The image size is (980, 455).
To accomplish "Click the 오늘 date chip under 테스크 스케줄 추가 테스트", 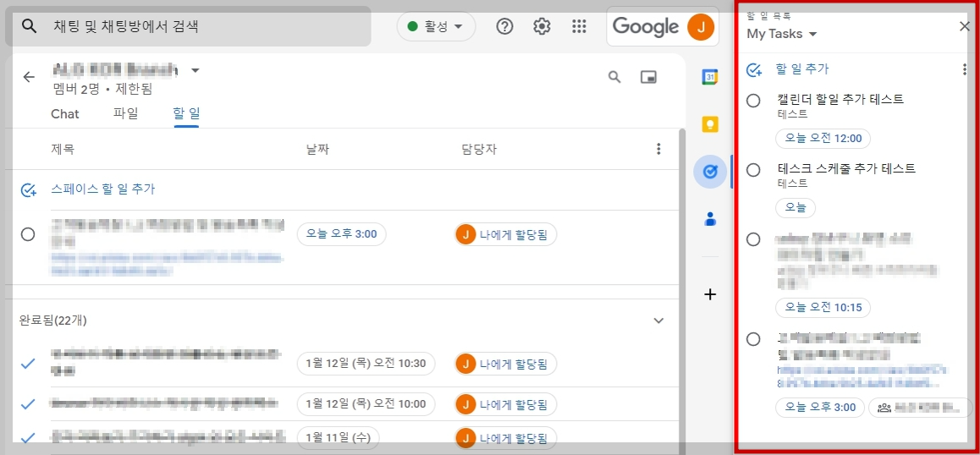I will click(x=796, y=208).
